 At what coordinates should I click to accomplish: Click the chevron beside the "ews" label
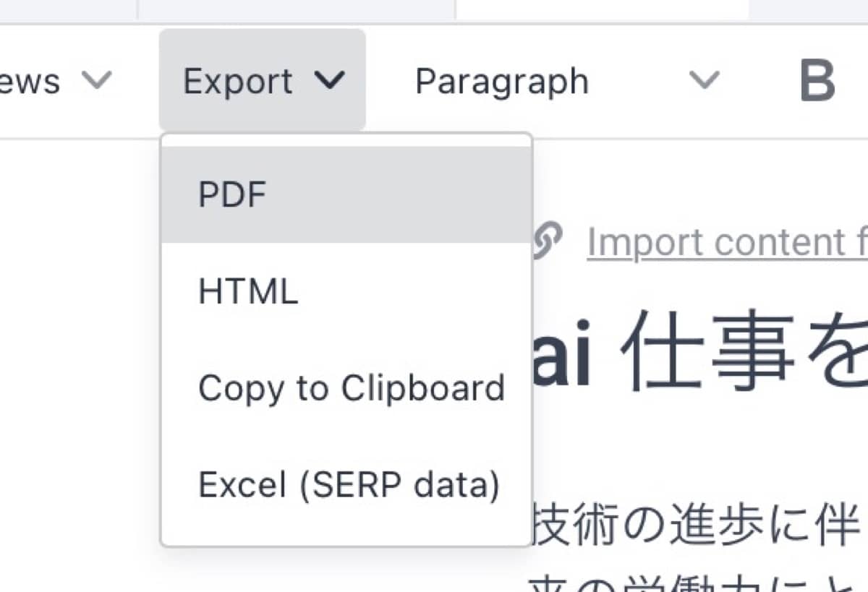[96, 81]
